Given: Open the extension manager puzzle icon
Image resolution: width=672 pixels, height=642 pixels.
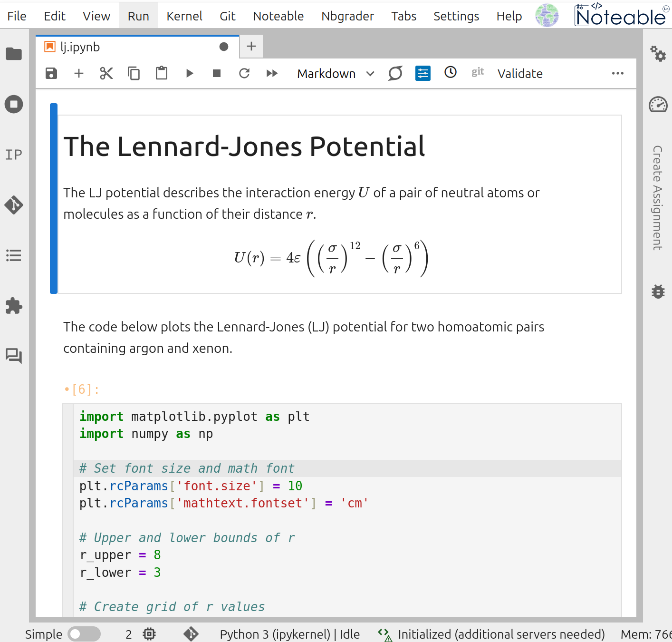Looking at the screenshot, I should pyautogui.click(x=14, y=306).
